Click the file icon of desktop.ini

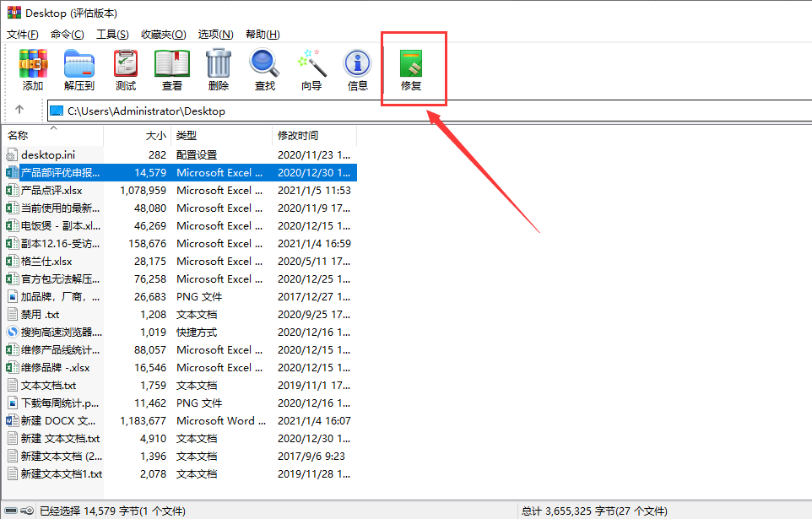tap(11, 155)
